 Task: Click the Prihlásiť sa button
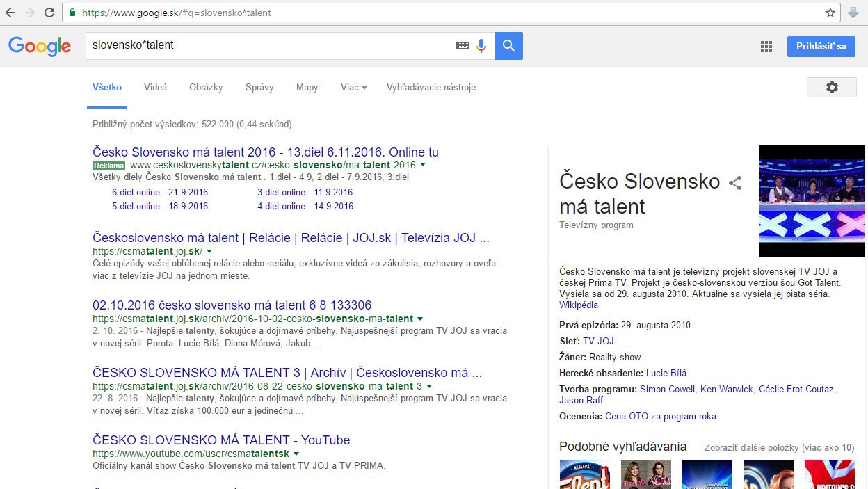[x=821, y=47]
